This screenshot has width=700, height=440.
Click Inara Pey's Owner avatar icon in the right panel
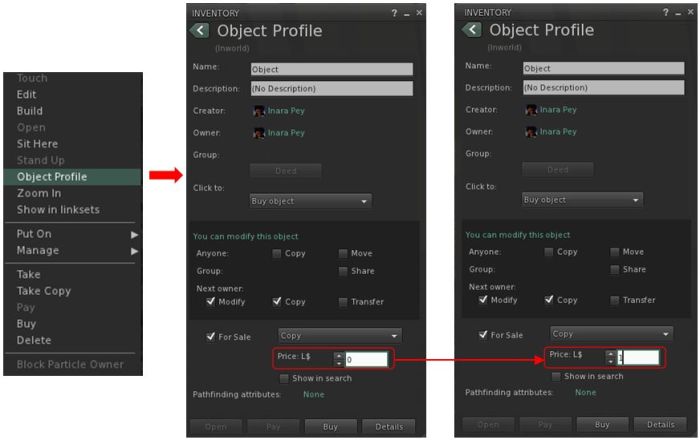[x=531, y=132]
